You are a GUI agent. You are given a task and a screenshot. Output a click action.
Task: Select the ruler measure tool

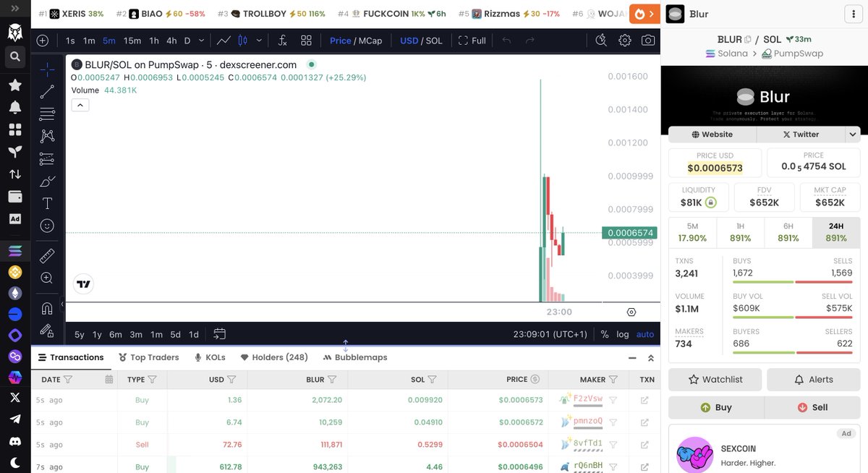tap(47, 255)
